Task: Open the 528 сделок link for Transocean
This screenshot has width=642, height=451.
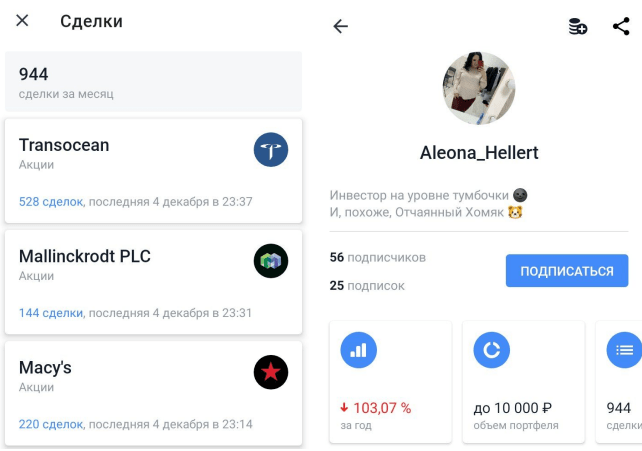Action: click(x=51, y=202)
